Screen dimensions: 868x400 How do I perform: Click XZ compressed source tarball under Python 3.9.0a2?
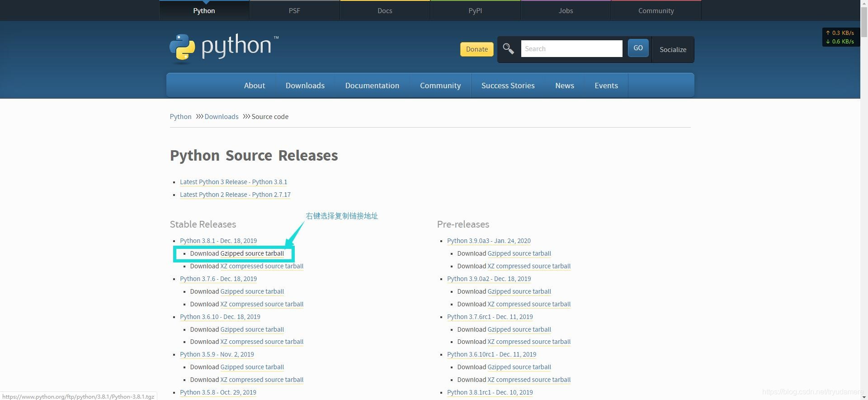529,304
